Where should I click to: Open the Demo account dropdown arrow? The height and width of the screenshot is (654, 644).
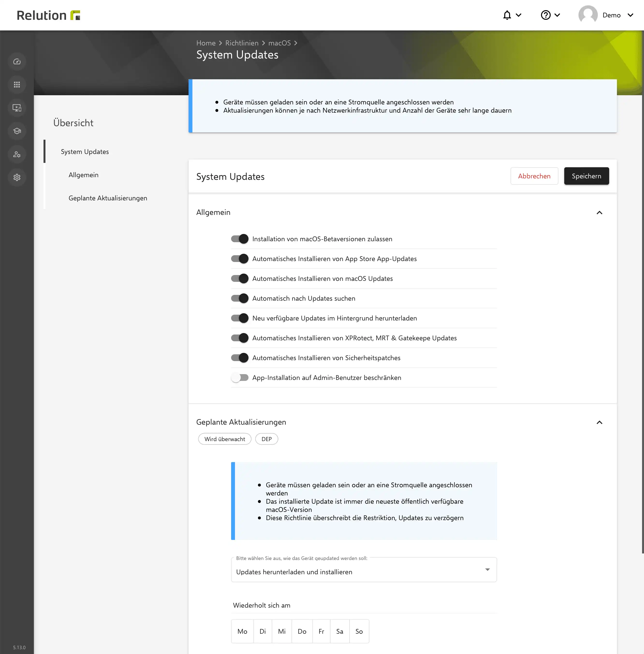click(630, 15)
